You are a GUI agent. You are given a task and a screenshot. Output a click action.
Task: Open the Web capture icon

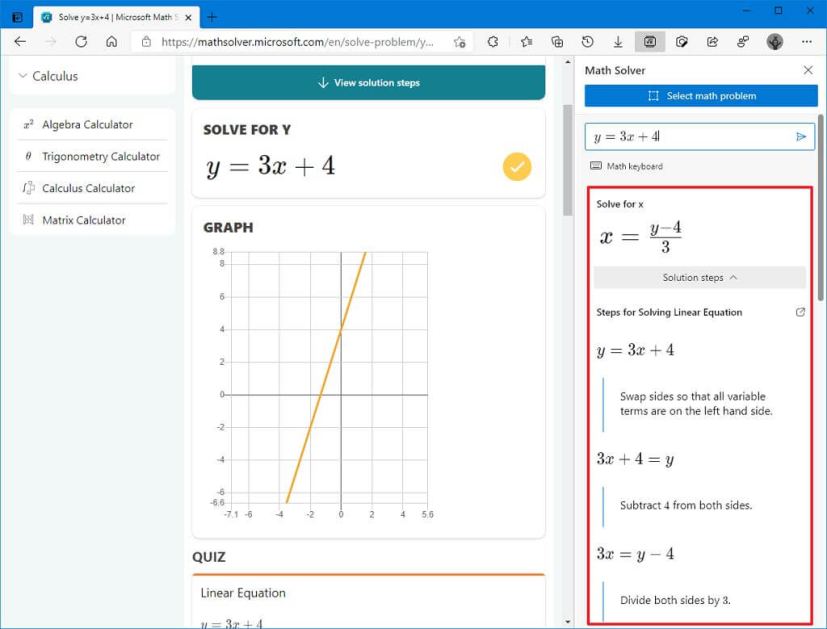681,42
